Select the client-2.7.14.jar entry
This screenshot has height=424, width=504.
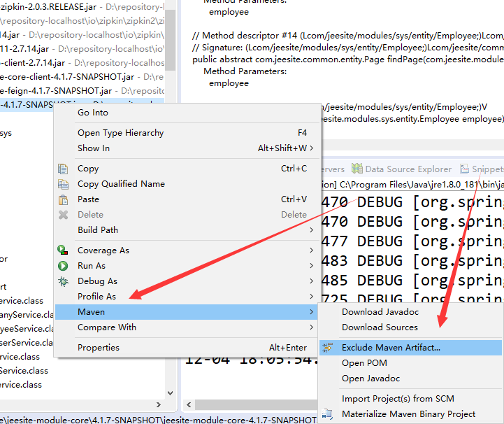[82, 63]
